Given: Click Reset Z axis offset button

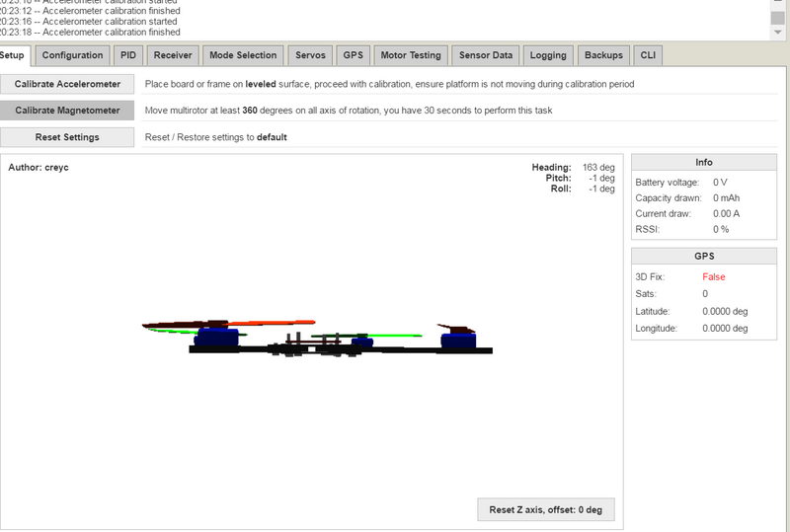Looking at the screenshot, I should click(546, 510).
